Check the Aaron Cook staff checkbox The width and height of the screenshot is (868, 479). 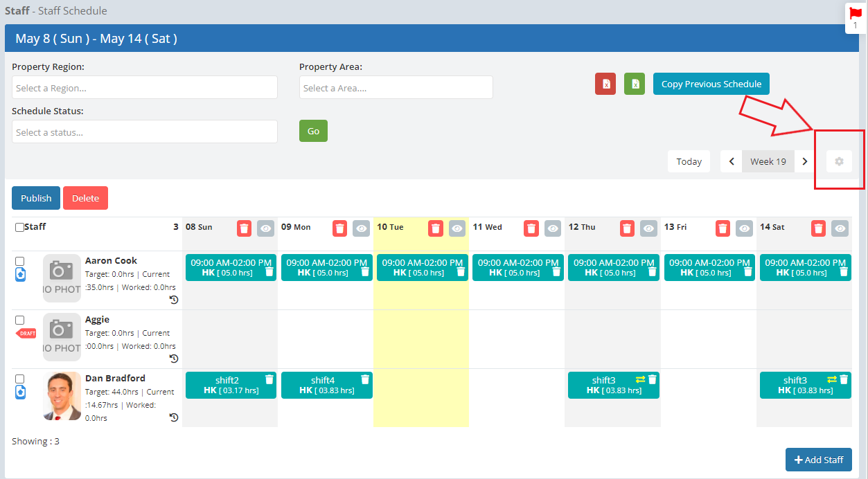click(x=20, y=261)
